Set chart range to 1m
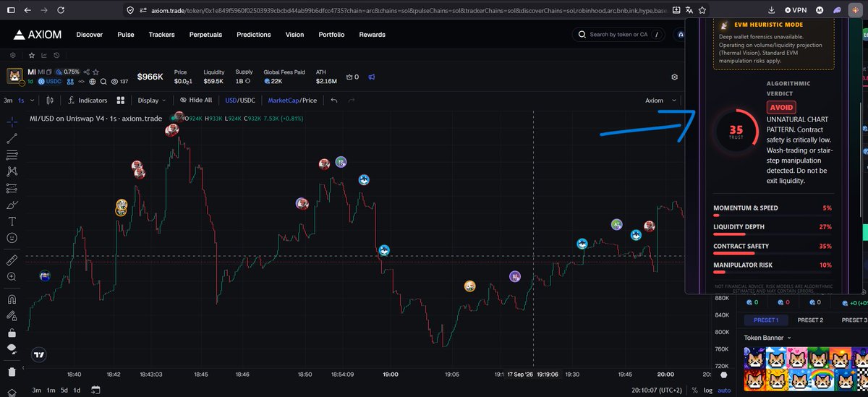Viewport: 868px width, 397px height. coord(51,390)
